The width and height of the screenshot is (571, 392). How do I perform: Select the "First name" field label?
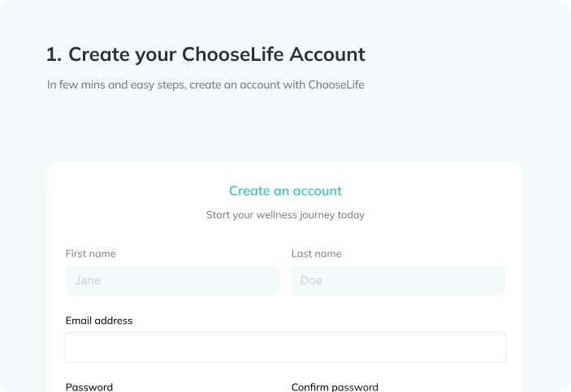coord(90,254)
